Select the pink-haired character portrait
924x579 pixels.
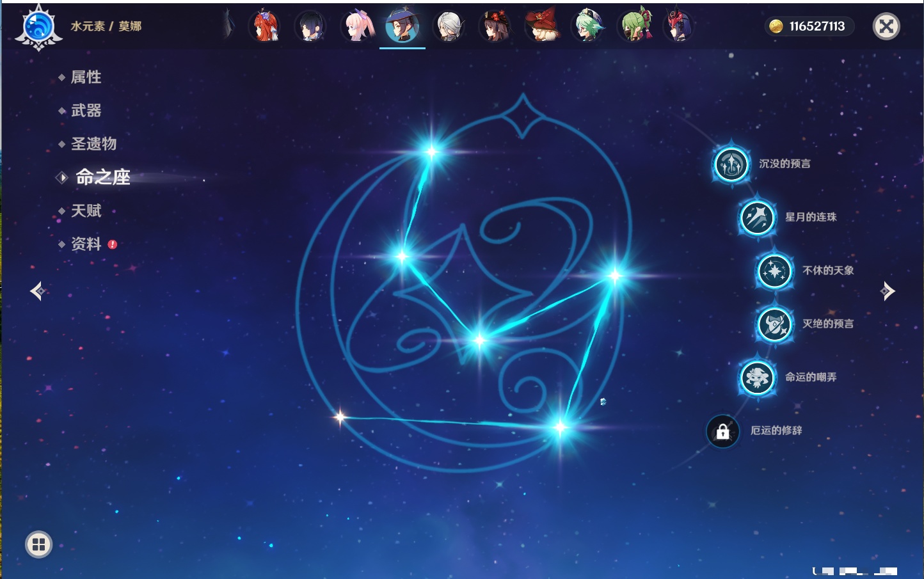coord(357,26)
